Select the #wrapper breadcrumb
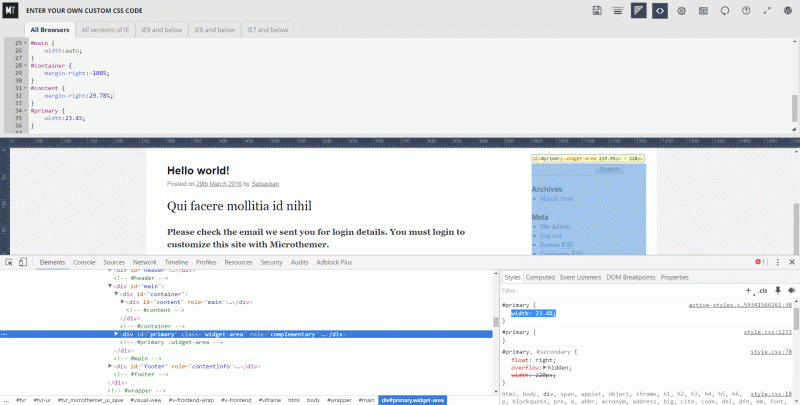This screenshot has width=800, height=405. [338, 400]
